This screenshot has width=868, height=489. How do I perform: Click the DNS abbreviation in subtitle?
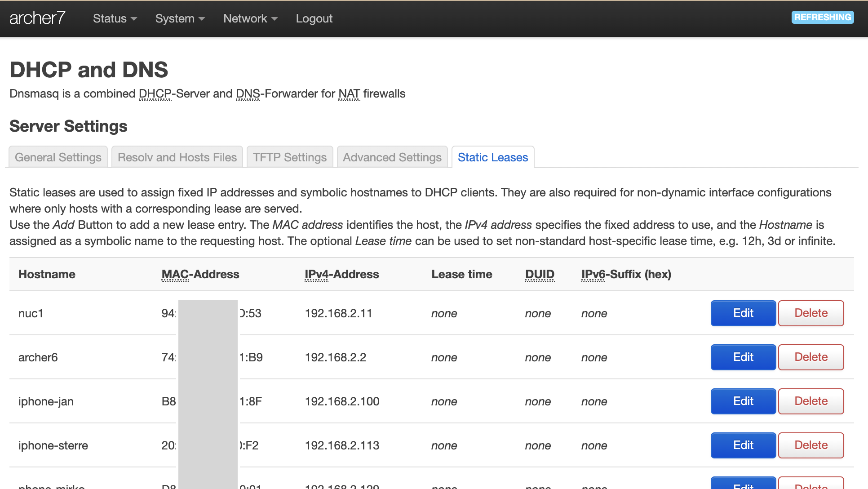coord(248,93)
